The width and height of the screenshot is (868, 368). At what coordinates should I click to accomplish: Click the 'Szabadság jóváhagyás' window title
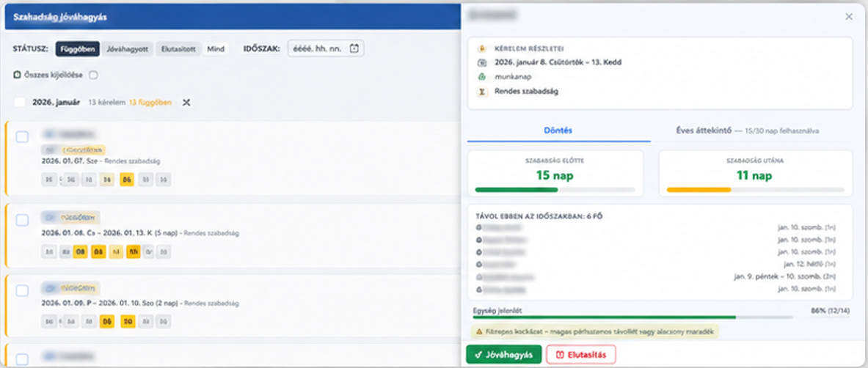pos(60,17)
